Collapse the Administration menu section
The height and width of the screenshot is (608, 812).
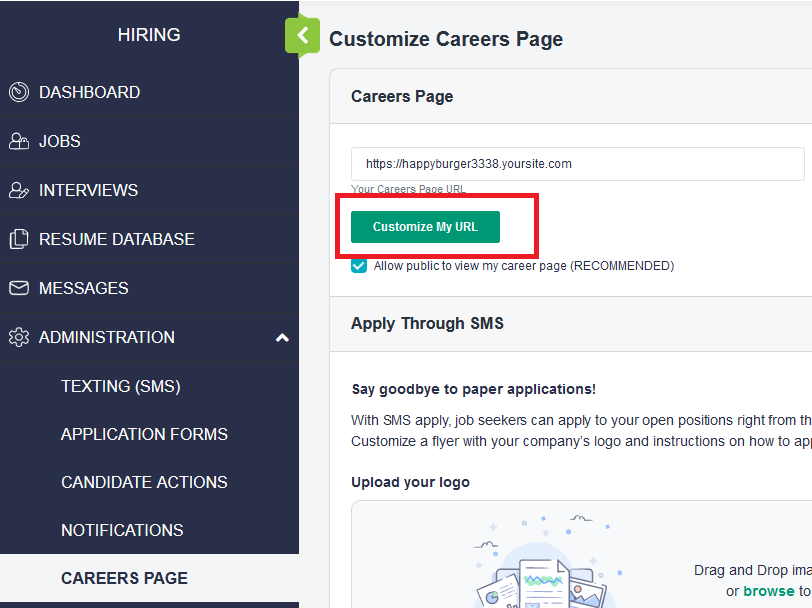pyautogui.click(x=283, y=337)
